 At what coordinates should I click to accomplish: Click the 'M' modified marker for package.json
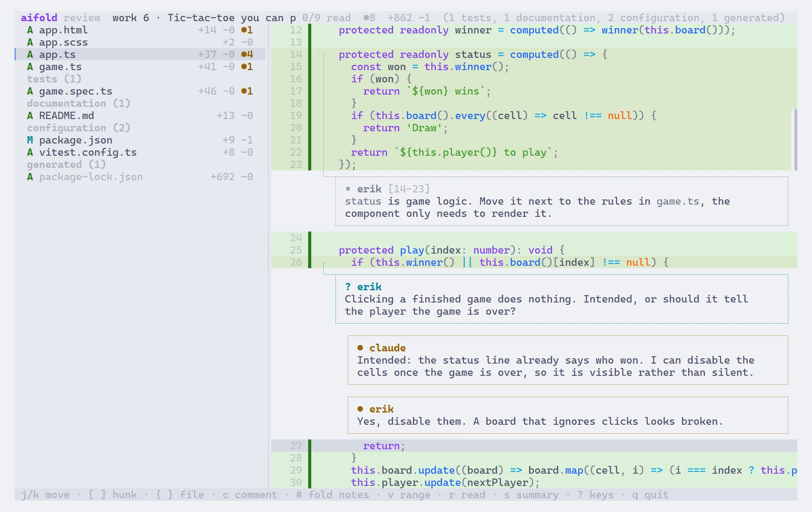pos(30,140)
